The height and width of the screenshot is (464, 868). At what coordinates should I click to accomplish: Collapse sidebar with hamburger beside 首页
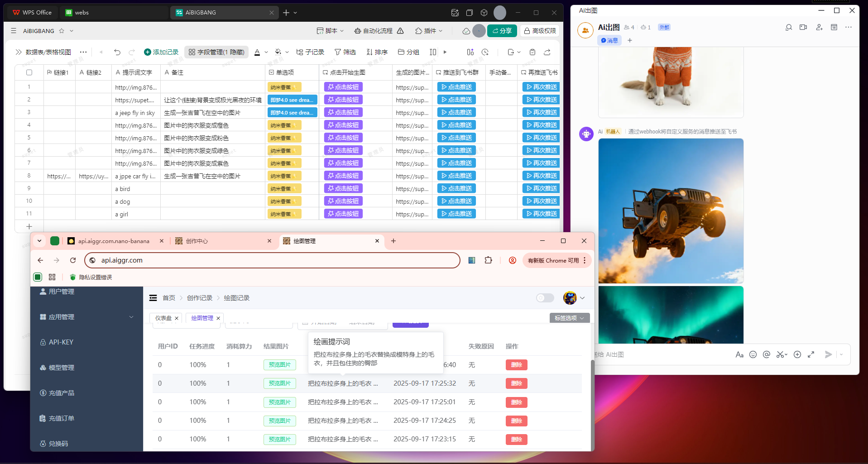pos(153,298)
